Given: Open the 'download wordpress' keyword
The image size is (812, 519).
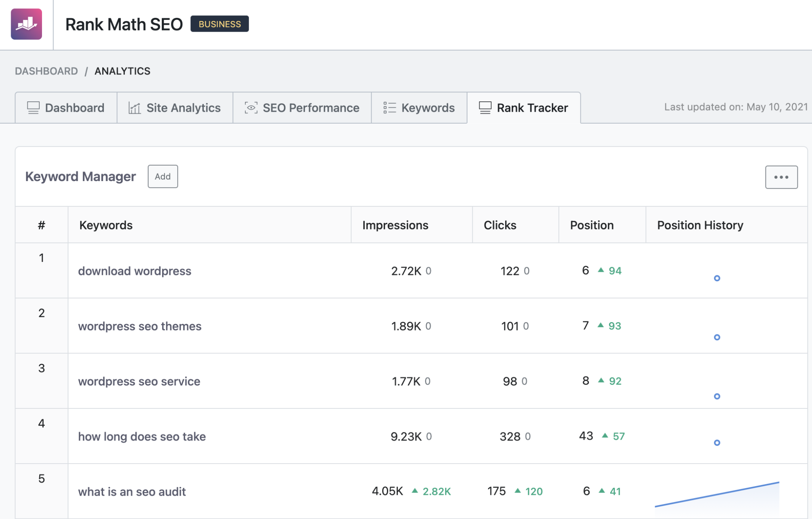Looking at the screenshot, I should click(x=135, y=271).
